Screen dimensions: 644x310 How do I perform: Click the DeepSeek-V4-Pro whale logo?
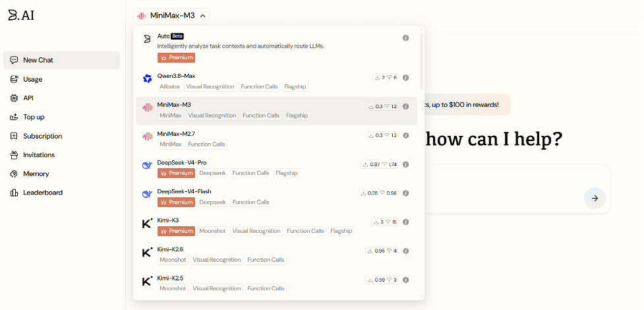coord(147,166)
